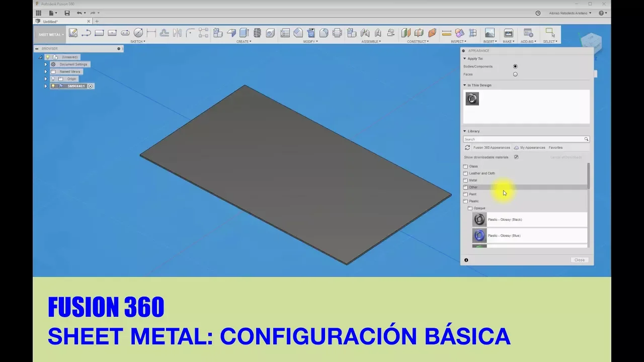Open a new design tab with plus
This screenshot has width=644, height=362.
point(97,22)
